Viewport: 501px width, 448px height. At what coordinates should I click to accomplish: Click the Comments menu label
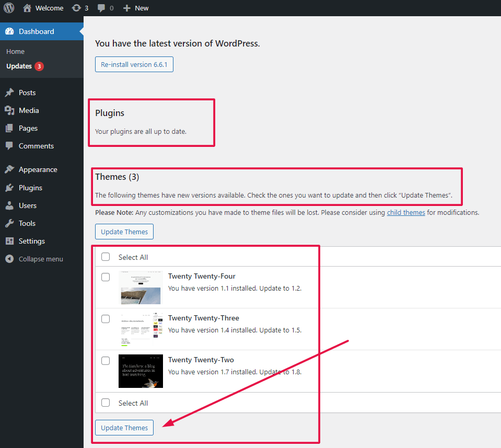click(x=36, y=146)
